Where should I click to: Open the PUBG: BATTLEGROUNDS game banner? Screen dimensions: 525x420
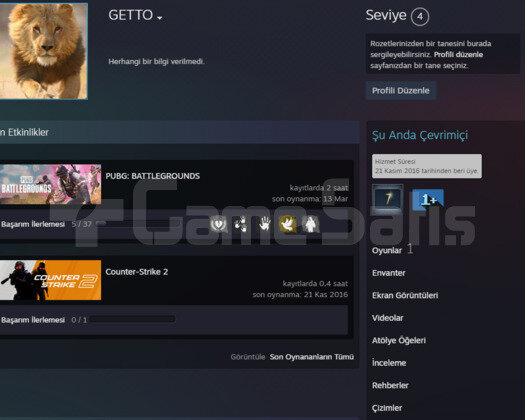[50, 184]
